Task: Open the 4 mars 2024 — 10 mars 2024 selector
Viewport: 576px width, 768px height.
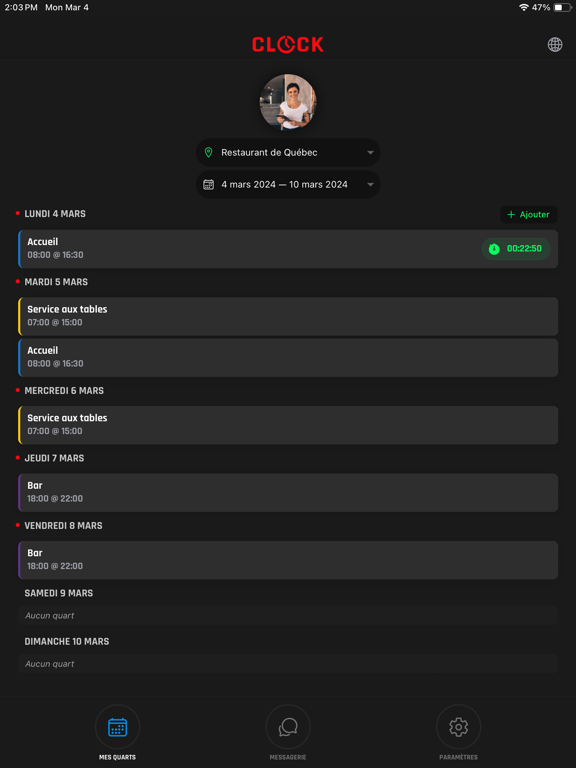Action: point(288,185)
